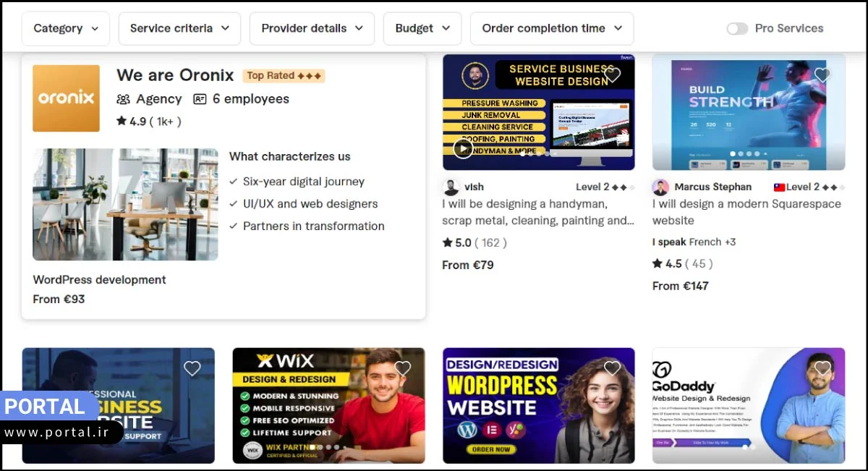
Task: Open vish's profile avatar
Action: [451, 187]
